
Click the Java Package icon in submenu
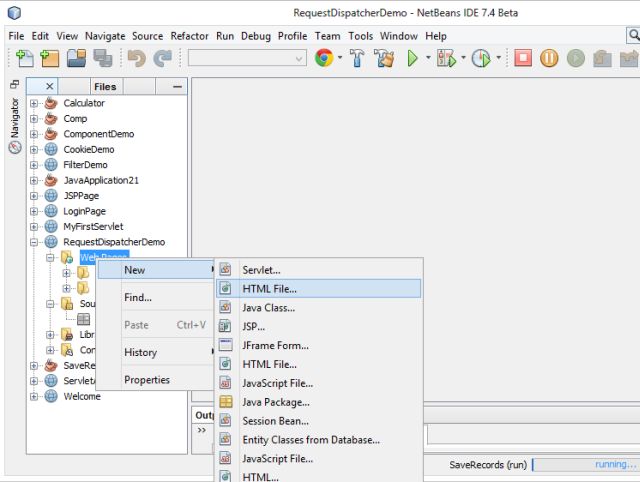[x=226, y=402]
